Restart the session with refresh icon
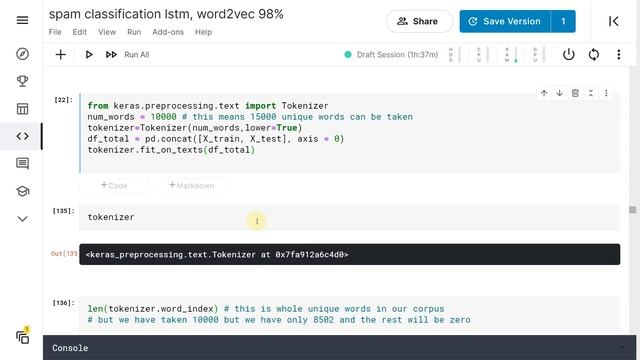This screenshot has width=640, height=360. 594,54
